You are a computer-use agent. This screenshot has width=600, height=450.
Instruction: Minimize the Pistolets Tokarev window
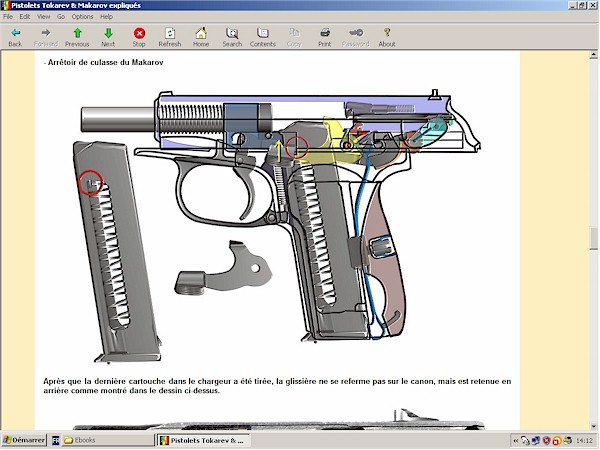point(572,5)
